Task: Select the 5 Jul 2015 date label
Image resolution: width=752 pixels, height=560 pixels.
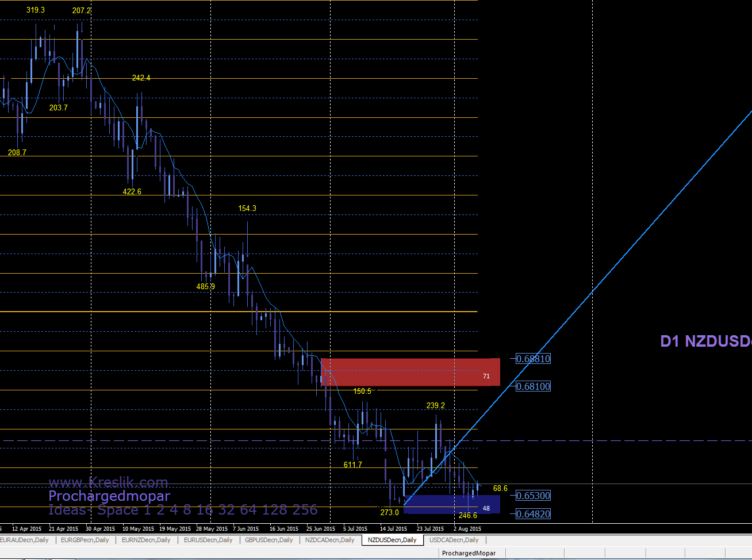Action: 355,528
